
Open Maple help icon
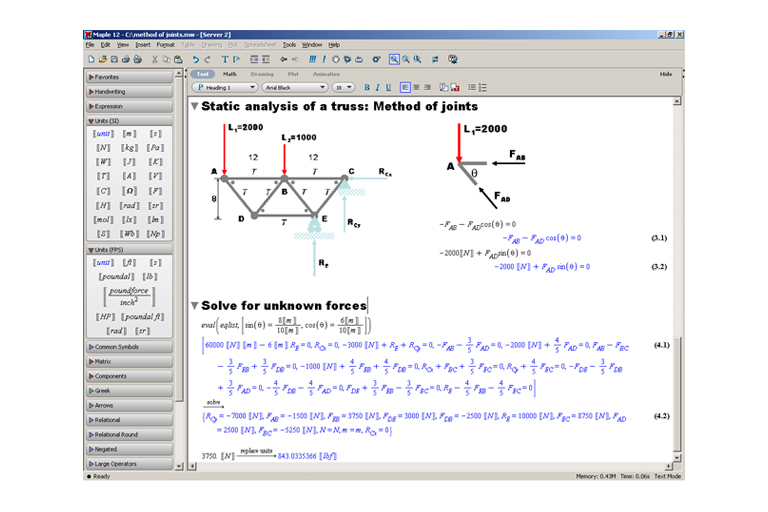(x=453, y=59)
